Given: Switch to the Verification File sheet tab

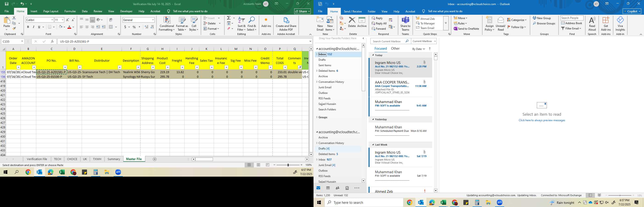Looking at the screenshot, I should pyautogui.click(x=37, y=159).
